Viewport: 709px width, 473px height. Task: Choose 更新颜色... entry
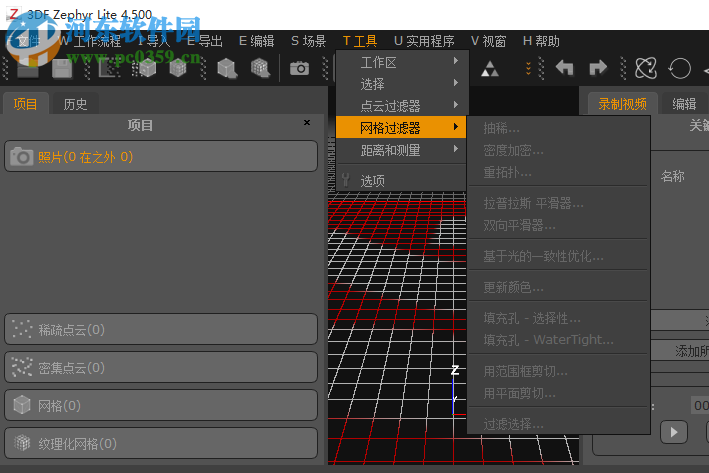coord(558,287)
